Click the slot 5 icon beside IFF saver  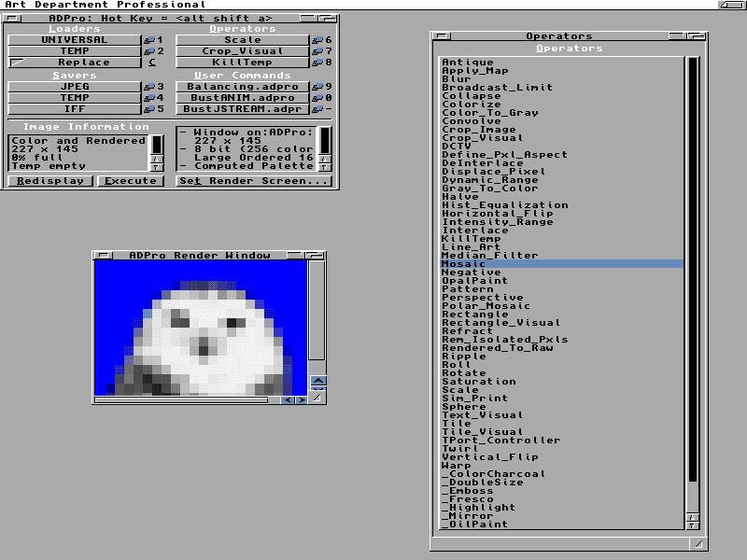pyautogui.click(x=149, y=109)
